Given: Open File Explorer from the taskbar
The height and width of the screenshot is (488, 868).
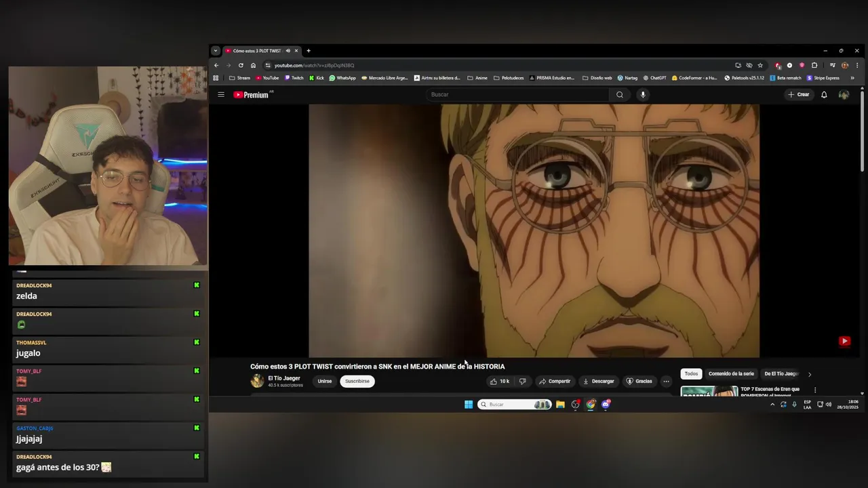Looking at the screenshot, I should (560, 405).
